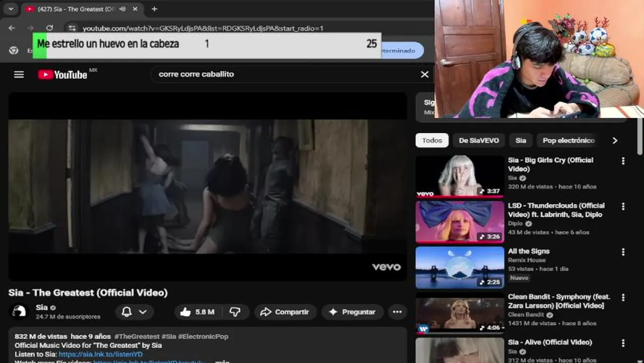Select the Sia filter chip
Image resolution: width=644 pixels, height=363 pixels.
pos(521,141)
